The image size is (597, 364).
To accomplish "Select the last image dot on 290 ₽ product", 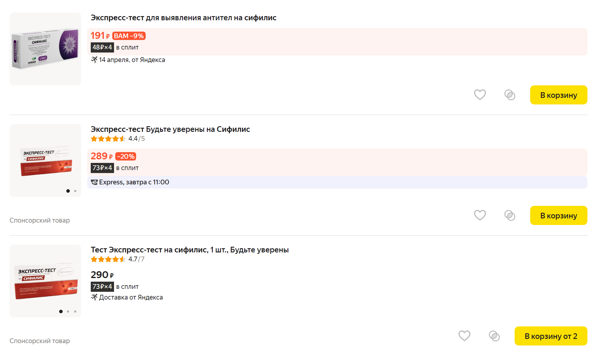I will tap(75, 311).
